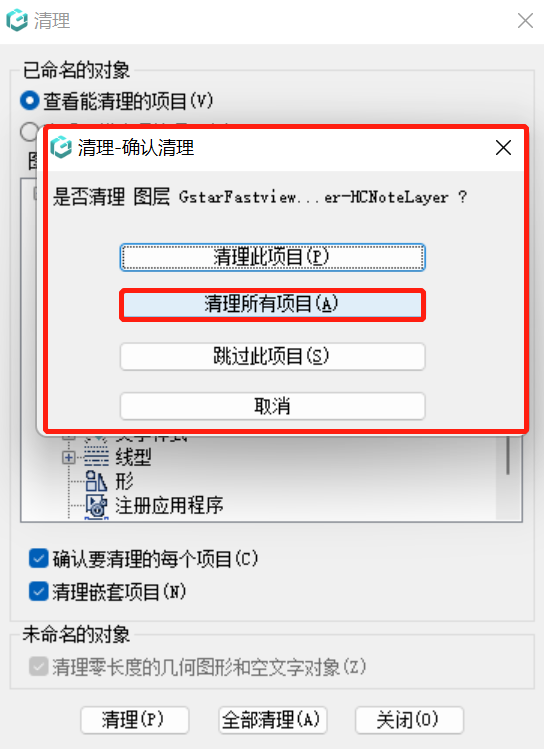Screen dimensions: 544x749
Task: Toggle the 清理零长度的几何图形和空文字对象(Z) checkbox
Action: point(39,666)
